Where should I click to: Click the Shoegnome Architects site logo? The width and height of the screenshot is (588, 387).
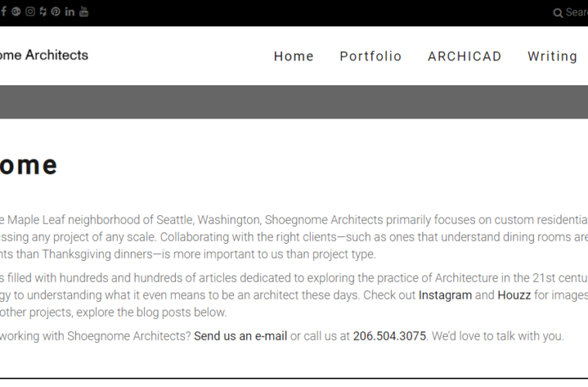click(44, 55)
